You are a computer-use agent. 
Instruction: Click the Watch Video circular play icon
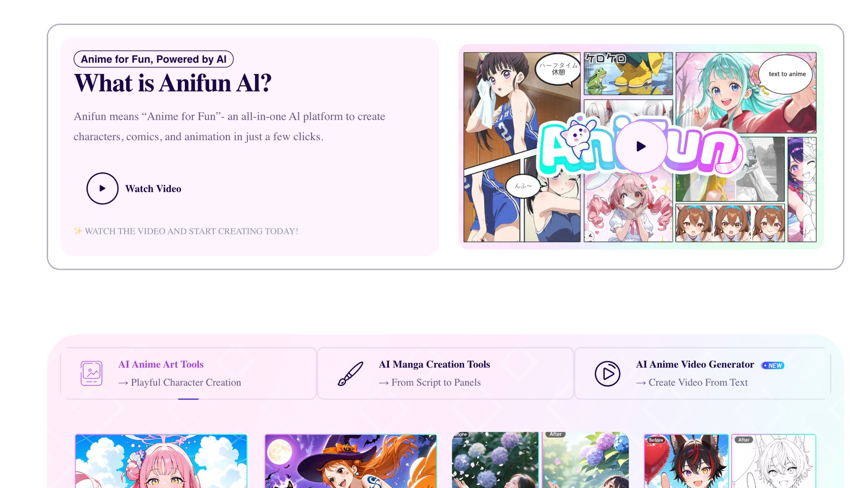102,188
